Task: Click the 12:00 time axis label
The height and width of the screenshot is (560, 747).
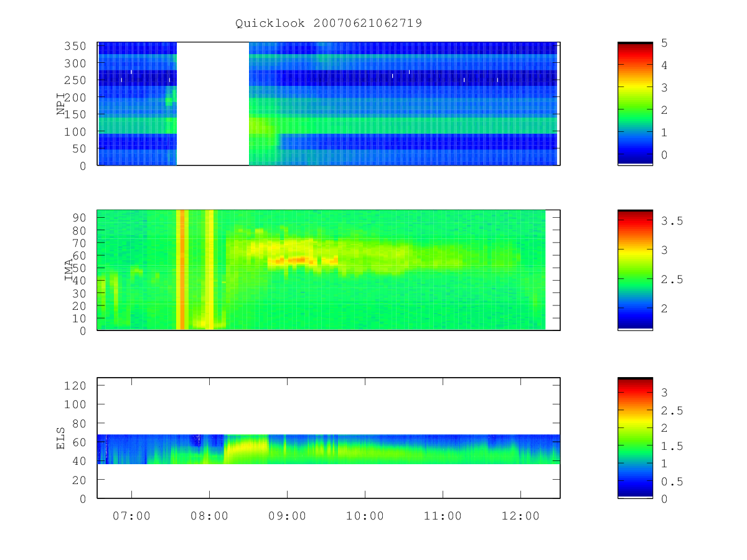Action: point(520,516)
